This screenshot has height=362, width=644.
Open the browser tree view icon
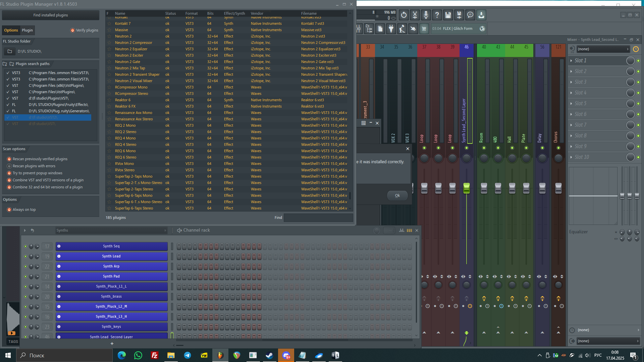point(369,29)
